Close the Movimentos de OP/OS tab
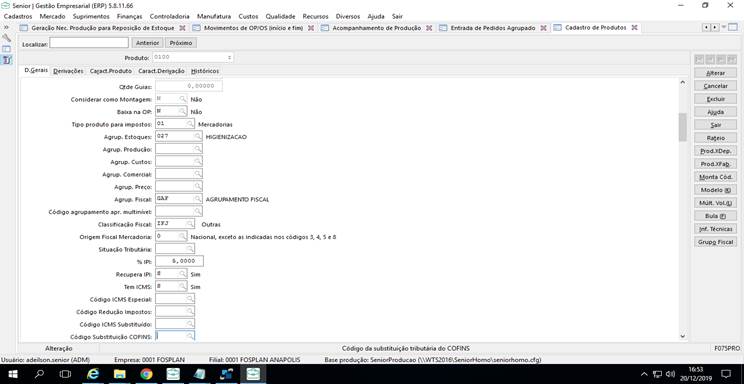The height and width of the screenshot is (384, 744). tap(311, 28)
